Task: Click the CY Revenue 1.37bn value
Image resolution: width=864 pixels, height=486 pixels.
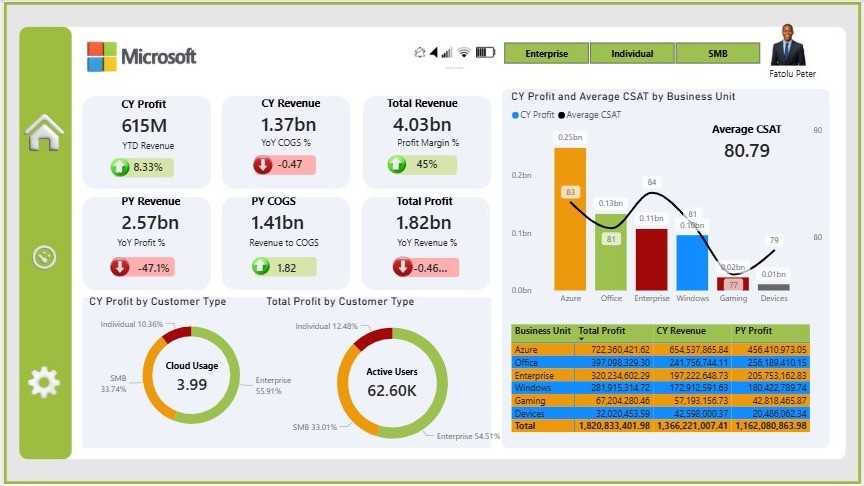Action: 289,125
